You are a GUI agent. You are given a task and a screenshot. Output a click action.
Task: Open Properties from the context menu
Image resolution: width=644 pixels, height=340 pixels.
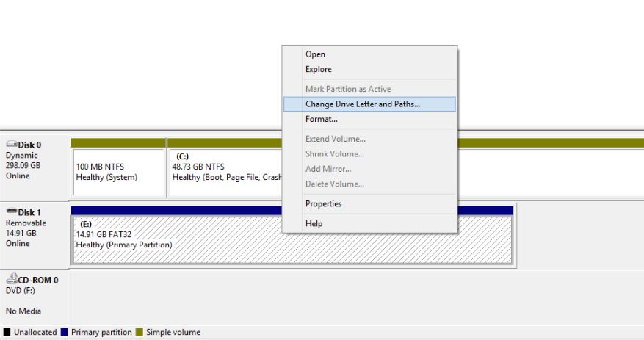point(323,204)
